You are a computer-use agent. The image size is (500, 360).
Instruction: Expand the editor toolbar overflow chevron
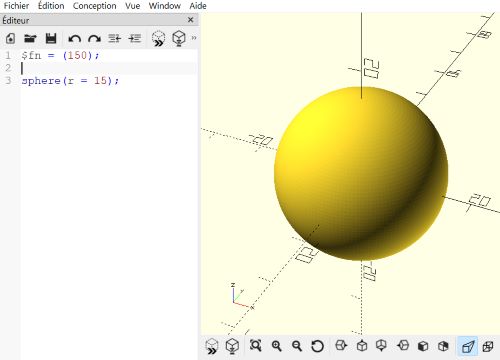[194, 38]
